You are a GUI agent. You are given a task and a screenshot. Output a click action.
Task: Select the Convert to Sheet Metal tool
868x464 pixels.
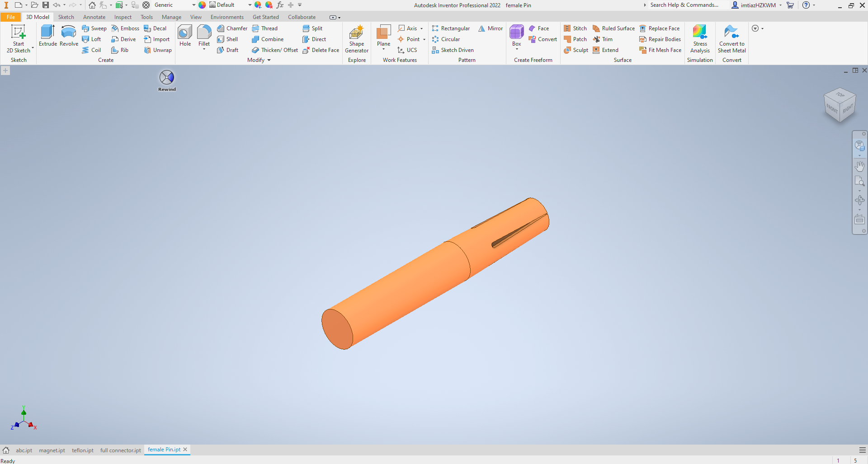(x=731, y=38)
